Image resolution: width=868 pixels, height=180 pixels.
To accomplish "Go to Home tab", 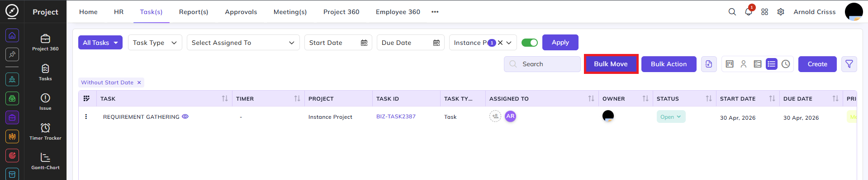I will tap(88, 12).
